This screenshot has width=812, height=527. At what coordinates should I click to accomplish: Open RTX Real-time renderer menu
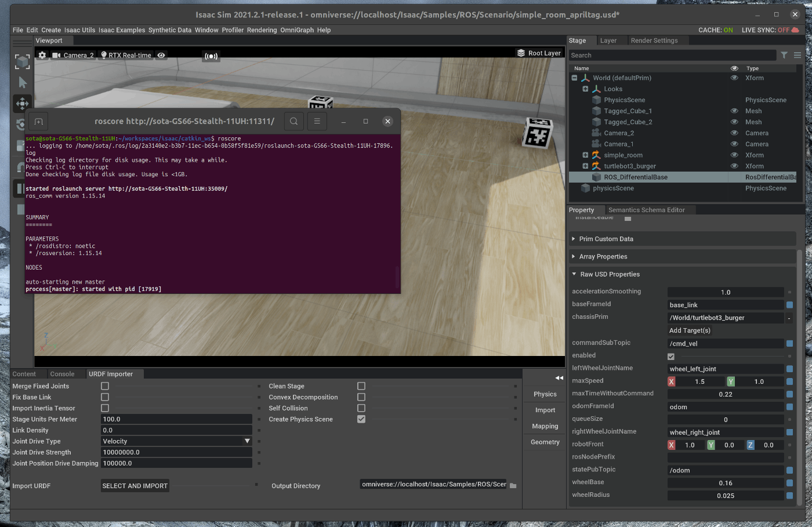[126, 55]
